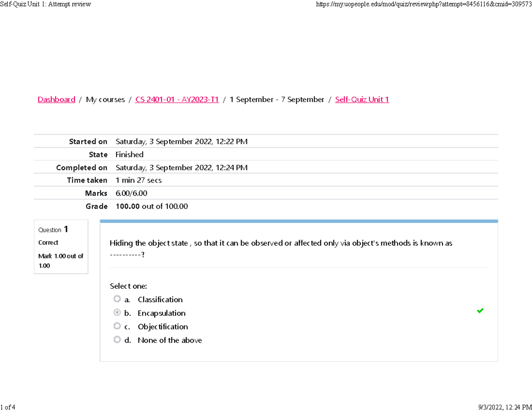The image size is (532, 411).
Task: Click the Time taken value 1 min 27 secs
Action: pyautogui.click(x=138, y=180)
